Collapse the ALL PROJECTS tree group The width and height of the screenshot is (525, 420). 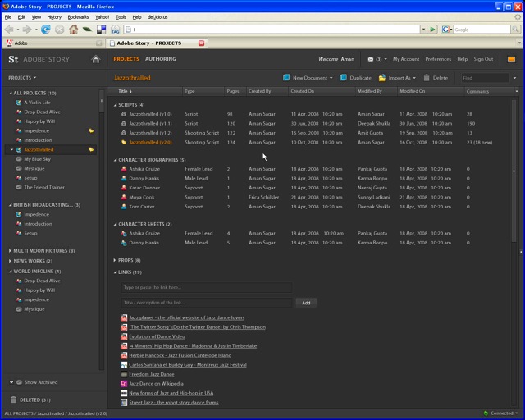(x=10, y=94)
